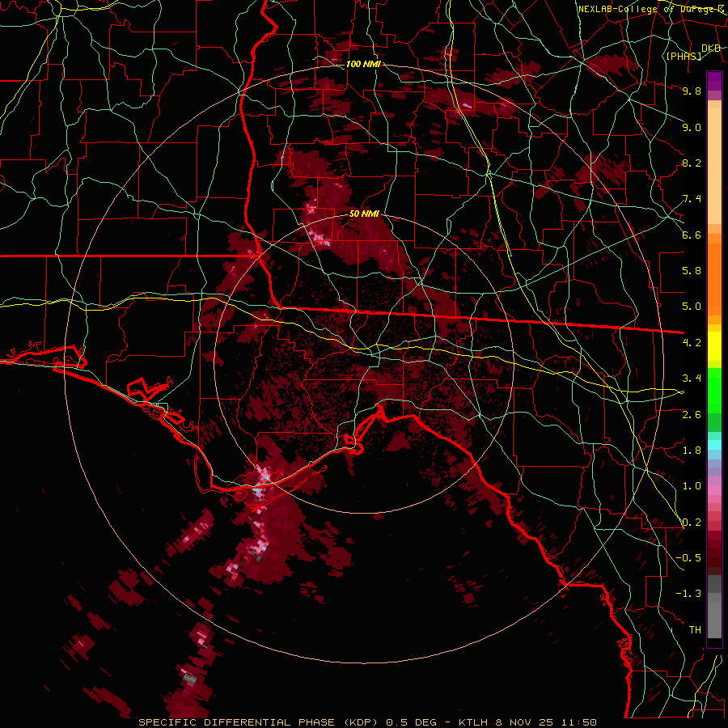Click the gray segment of the color scale
The image size is (728, 728).
[714, 608]
